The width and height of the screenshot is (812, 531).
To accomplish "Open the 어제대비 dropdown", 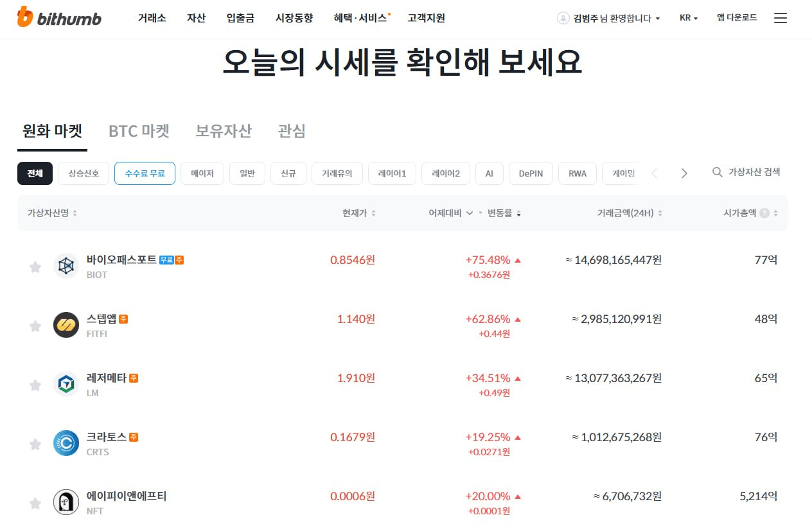I will pos(451,213).
